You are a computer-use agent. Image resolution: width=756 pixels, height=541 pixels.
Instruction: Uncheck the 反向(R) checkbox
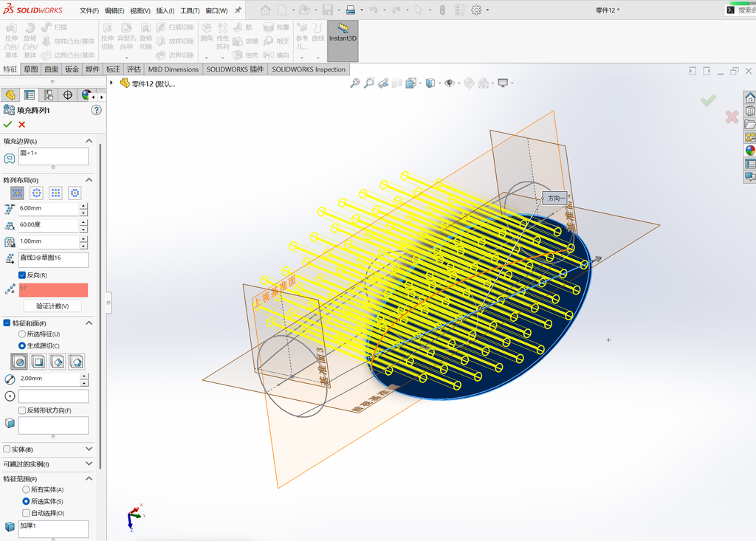(21, 275)
